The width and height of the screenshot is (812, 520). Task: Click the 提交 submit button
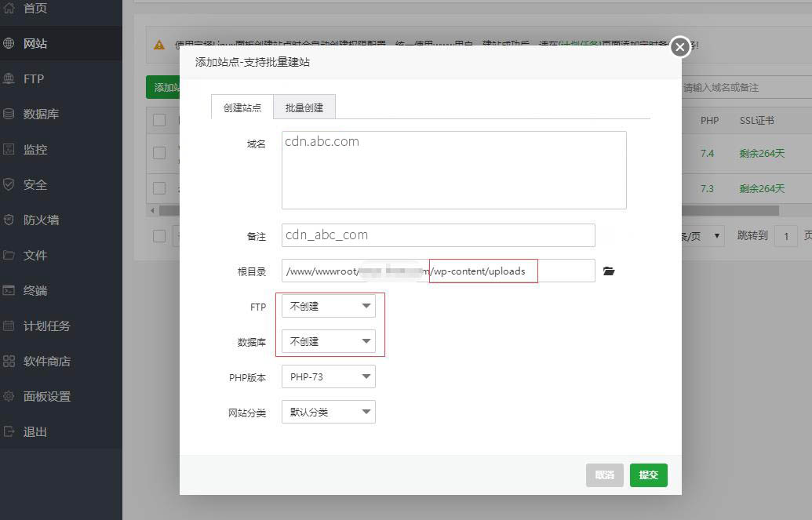tap(648, 475)
